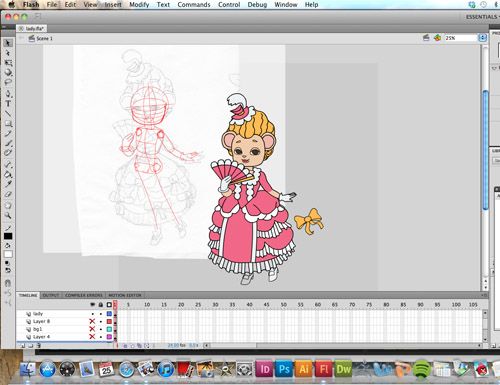Select the Line tool

8,114
